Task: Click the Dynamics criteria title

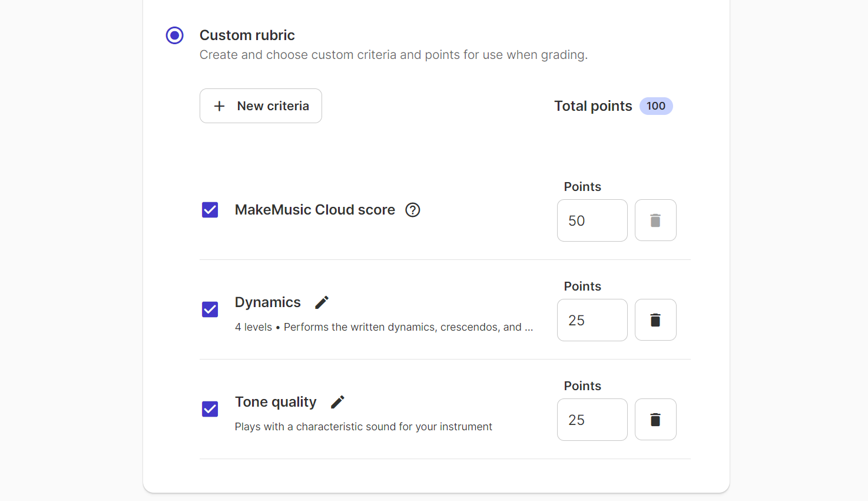Action: click(x=268, y=302)
